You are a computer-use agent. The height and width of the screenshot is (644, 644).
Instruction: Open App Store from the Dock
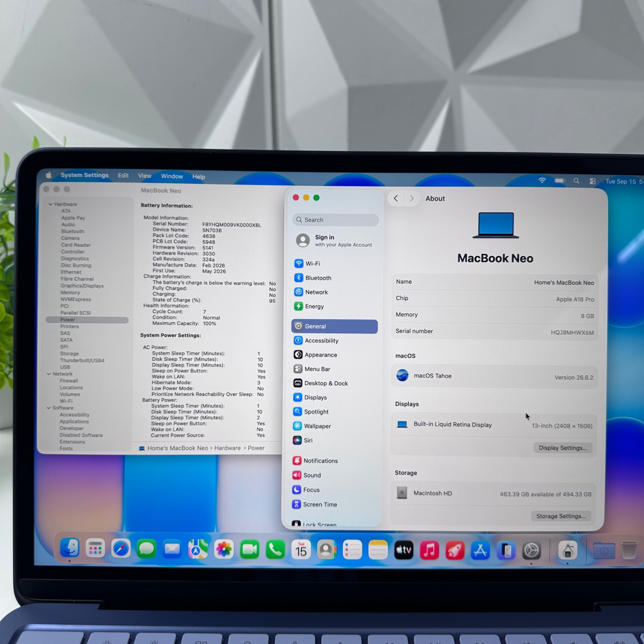[x=481, y=551]
